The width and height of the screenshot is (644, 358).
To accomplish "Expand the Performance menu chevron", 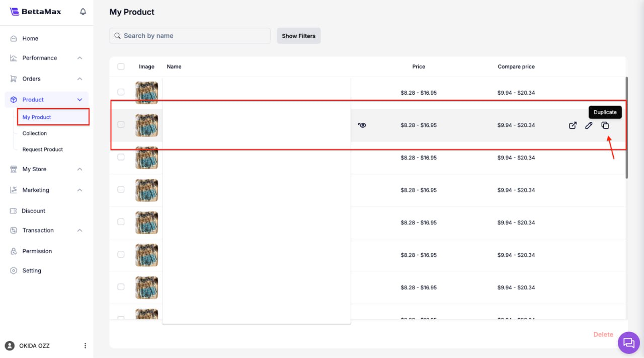I will click(79, 58).
